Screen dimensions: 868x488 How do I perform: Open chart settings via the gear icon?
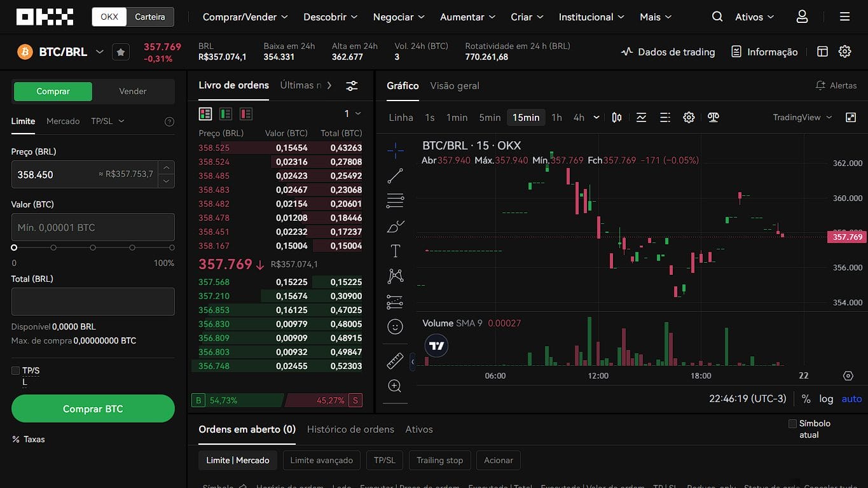click(x=689, y=117)
